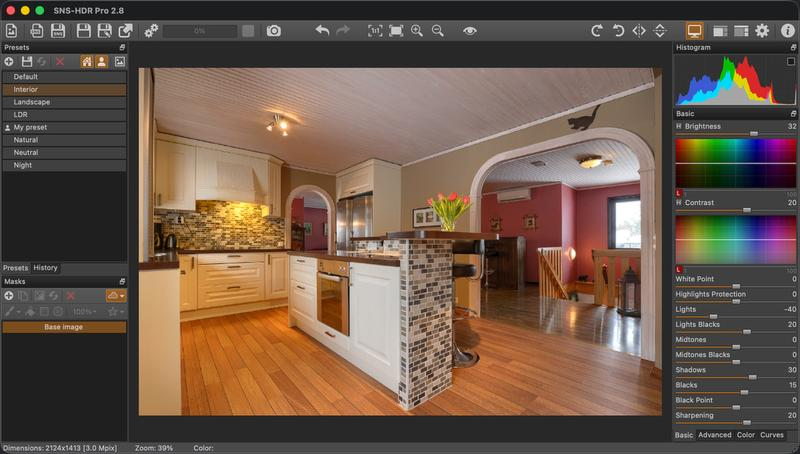Click the plain floppy save icon
The height and width of the screenshot is (454, 800).
click(x=83, y=31)
